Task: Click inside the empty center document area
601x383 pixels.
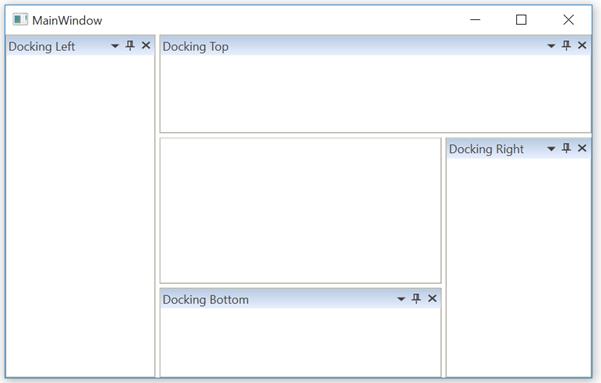Action: (300, 210)
